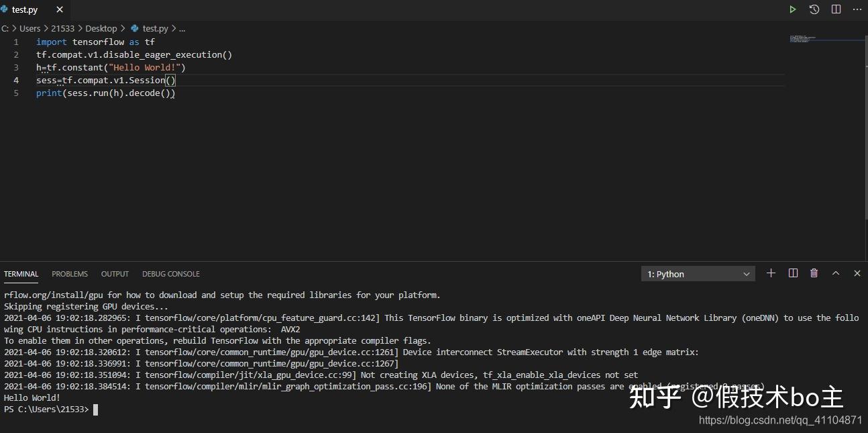Switch to the OUTPUT panel tab
The image size is (868, 433).
coord(115,274)
